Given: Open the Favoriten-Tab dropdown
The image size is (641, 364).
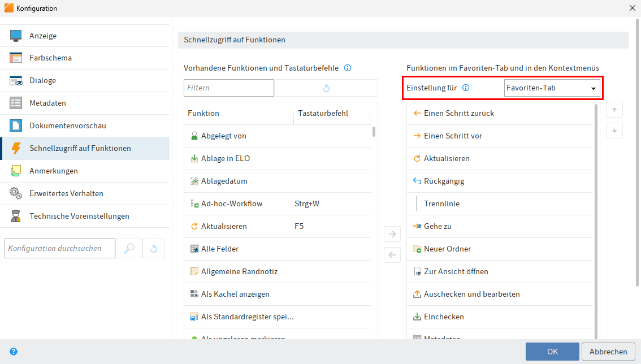Looking at the screenshot, I should click(x=552, y=88).
